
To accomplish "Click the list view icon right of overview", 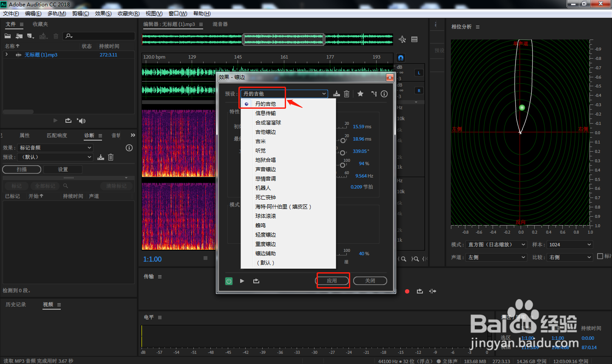I will pos(414,40).
